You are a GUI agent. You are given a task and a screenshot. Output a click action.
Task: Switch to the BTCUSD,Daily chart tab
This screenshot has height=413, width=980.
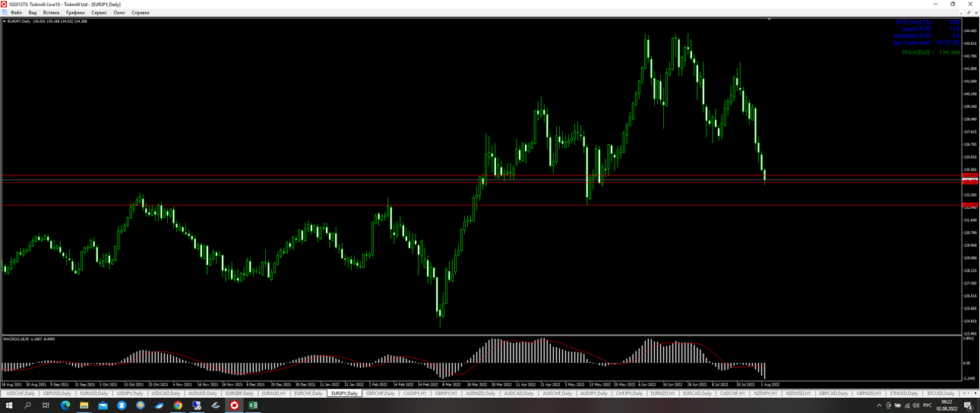pyautogui.click(x=940, y=393)
